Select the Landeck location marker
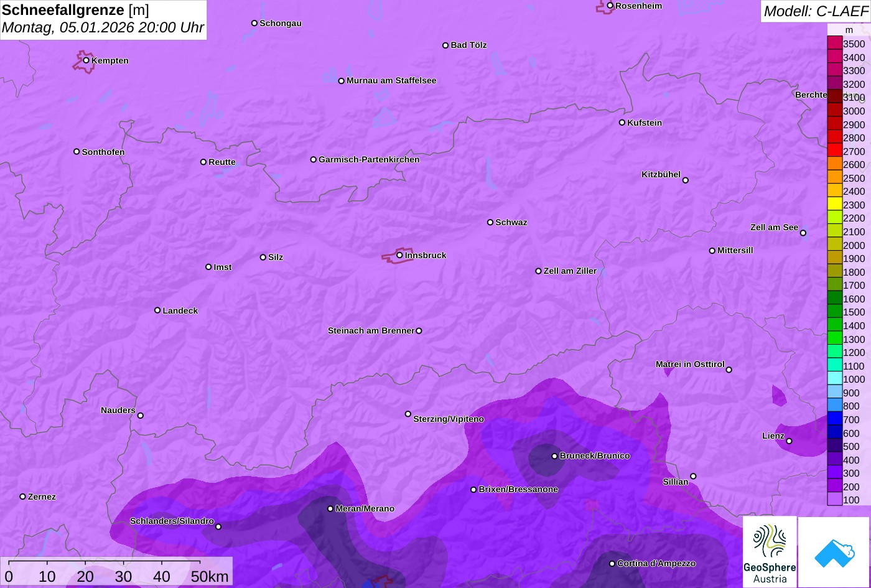This screenshot has height=588, width=871. [157, 310]
